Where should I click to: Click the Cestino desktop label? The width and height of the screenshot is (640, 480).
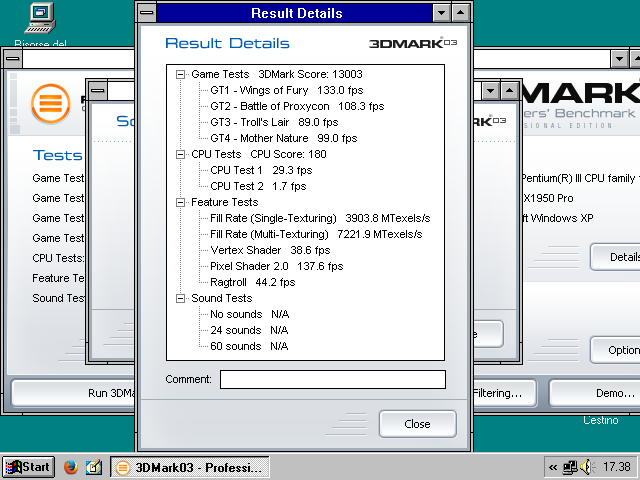click(600, 420)
